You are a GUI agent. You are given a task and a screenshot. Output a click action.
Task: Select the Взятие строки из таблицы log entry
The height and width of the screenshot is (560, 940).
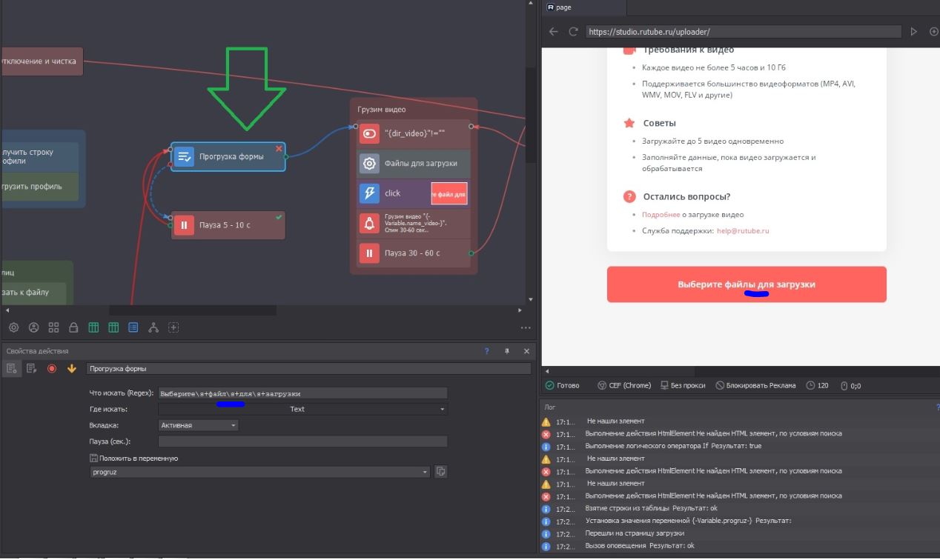pos(740,508)
